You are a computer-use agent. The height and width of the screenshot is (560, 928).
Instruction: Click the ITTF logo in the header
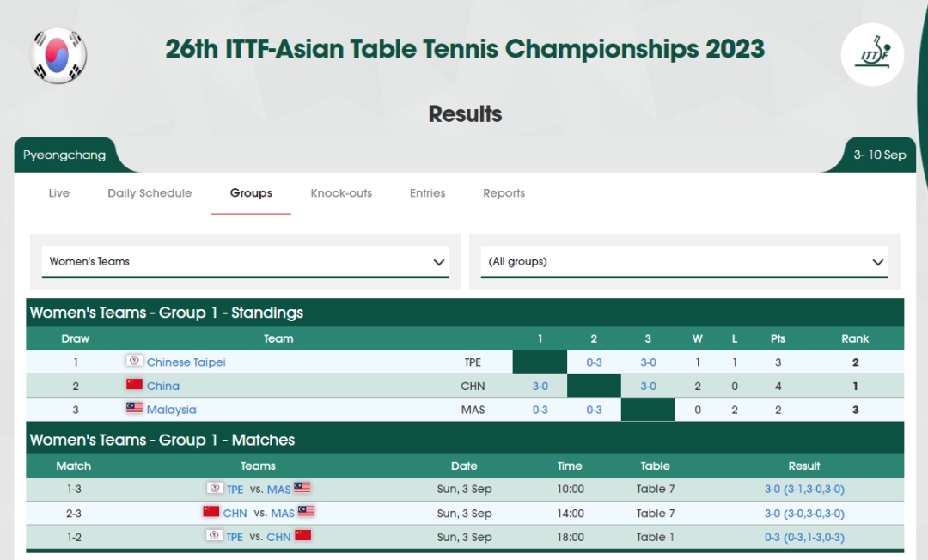[x=872, y=54]
